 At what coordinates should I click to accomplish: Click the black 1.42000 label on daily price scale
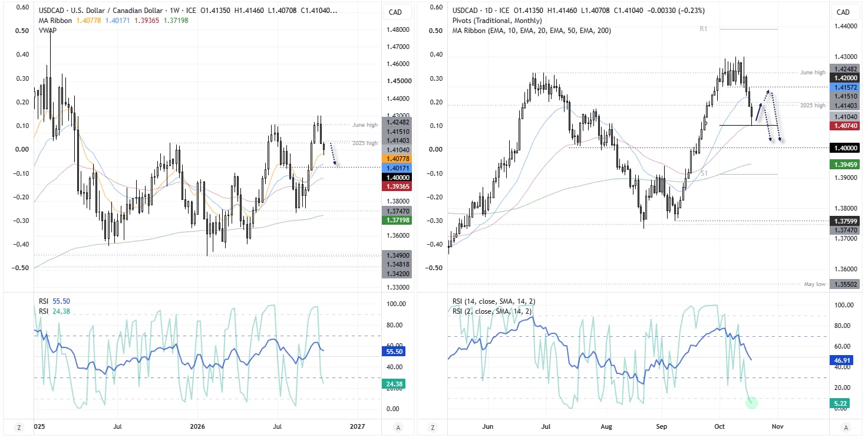[x=843, y=78]
